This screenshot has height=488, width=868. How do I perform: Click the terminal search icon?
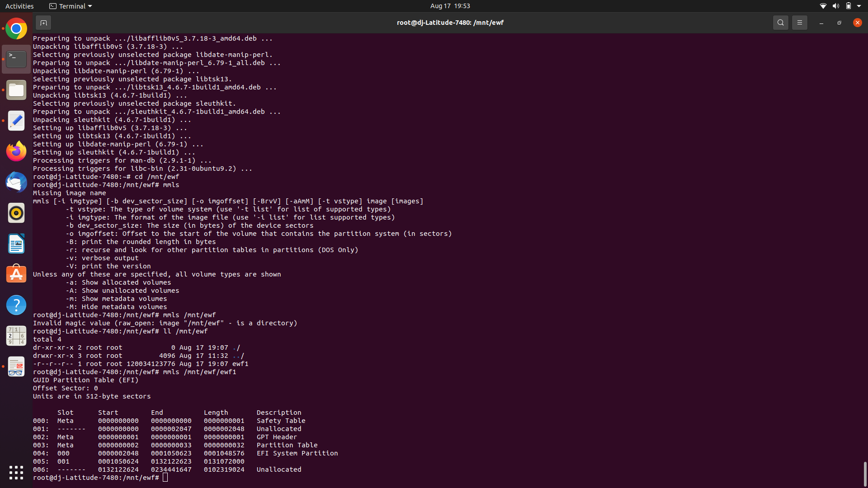780,23
